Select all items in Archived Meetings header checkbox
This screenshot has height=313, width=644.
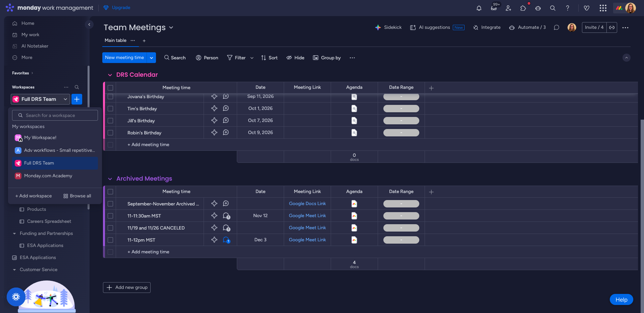pos(110,192)
